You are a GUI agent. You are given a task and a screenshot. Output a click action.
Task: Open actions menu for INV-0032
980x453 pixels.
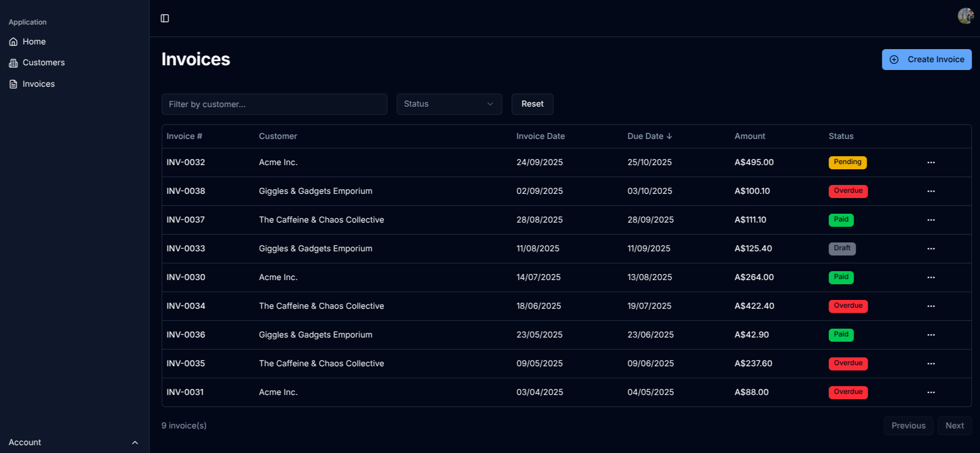[930, 162]
